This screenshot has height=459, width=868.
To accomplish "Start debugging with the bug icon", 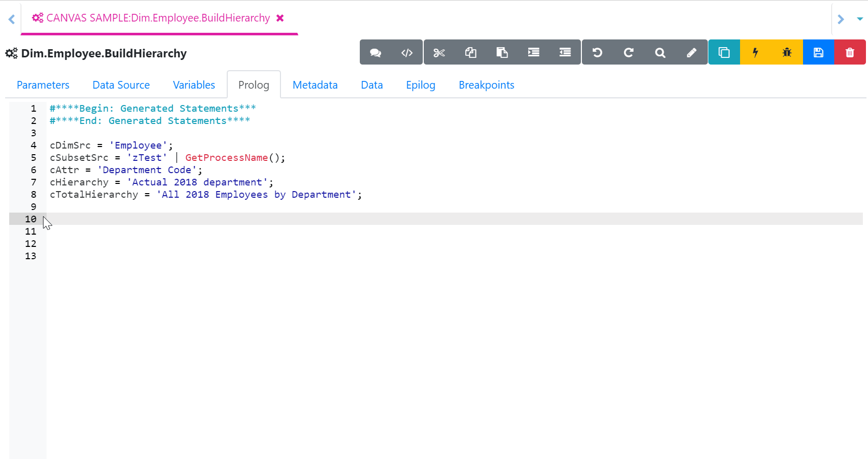I will pos(787,52).
